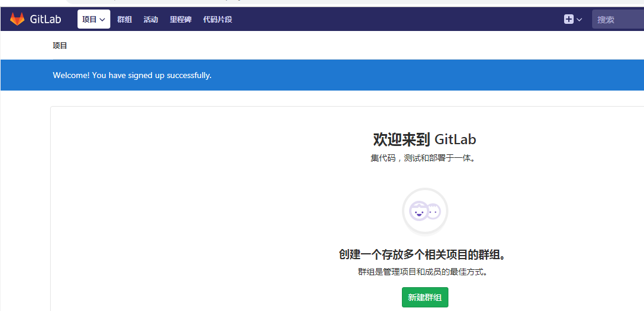Open the 项目 dropdown in navbar
The width and height of the screenshot is (644, 311).
(94, 19)
